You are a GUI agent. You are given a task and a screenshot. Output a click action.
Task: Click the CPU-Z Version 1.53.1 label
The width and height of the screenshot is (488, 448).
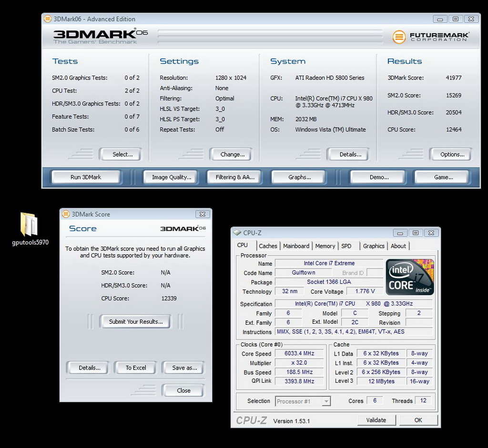point(291,421)
